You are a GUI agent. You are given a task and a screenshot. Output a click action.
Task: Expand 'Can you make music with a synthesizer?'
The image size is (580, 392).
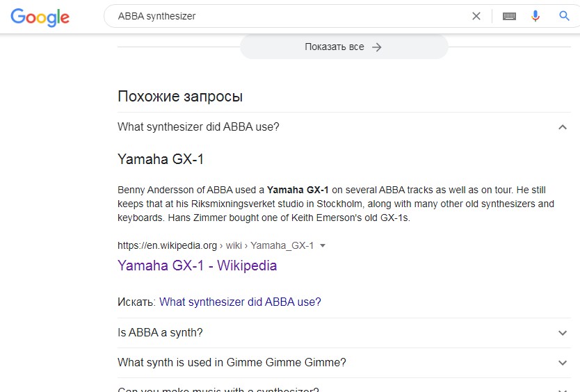[x=218, y=388]
